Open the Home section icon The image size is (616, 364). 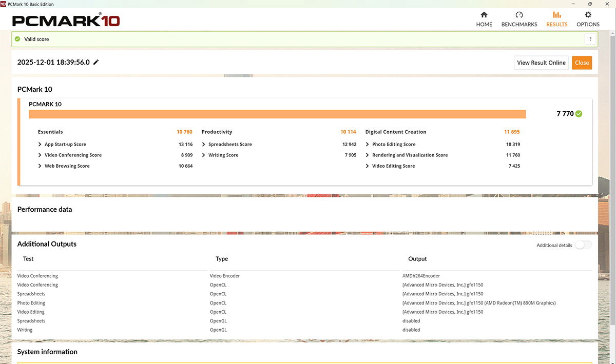click(x=484, y=15)
